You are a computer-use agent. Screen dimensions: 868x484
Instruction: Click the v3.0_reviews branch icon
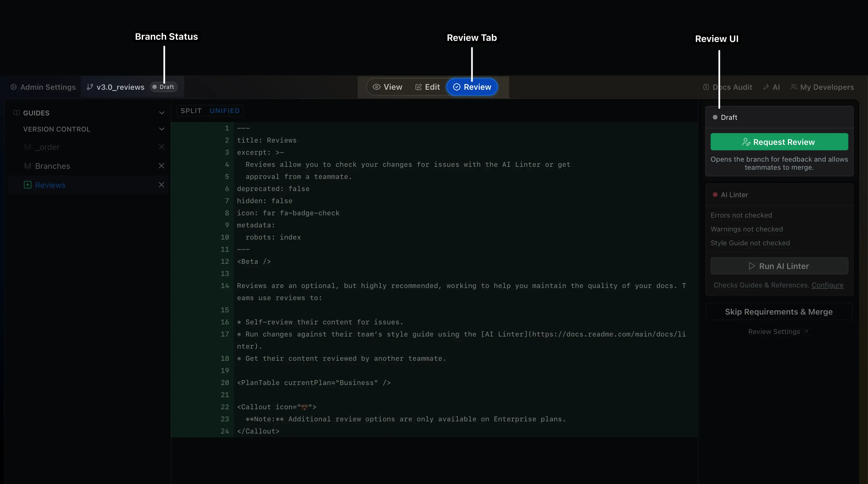pyautogui.click(x=90, y=87)
